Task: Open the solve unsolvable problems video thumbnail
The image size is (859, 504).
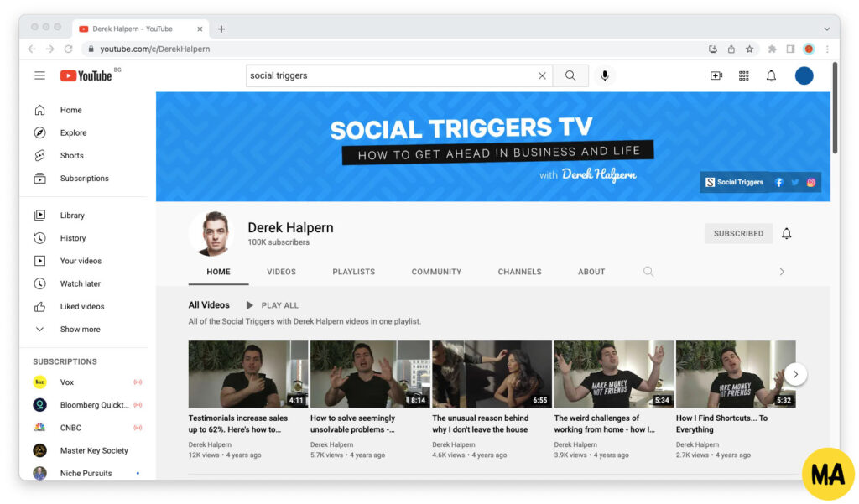Action: (370, 374)
